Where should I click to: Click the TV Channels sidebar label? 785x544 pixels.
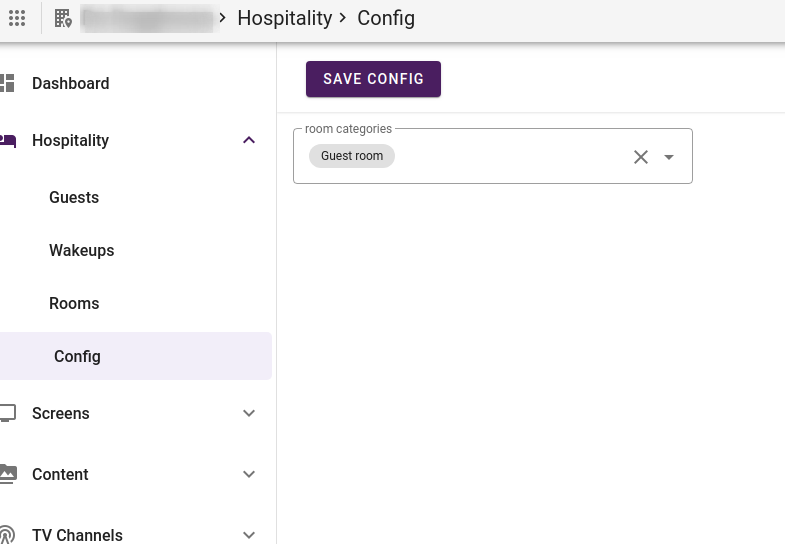pyautogui.click(x=77, y=535)
